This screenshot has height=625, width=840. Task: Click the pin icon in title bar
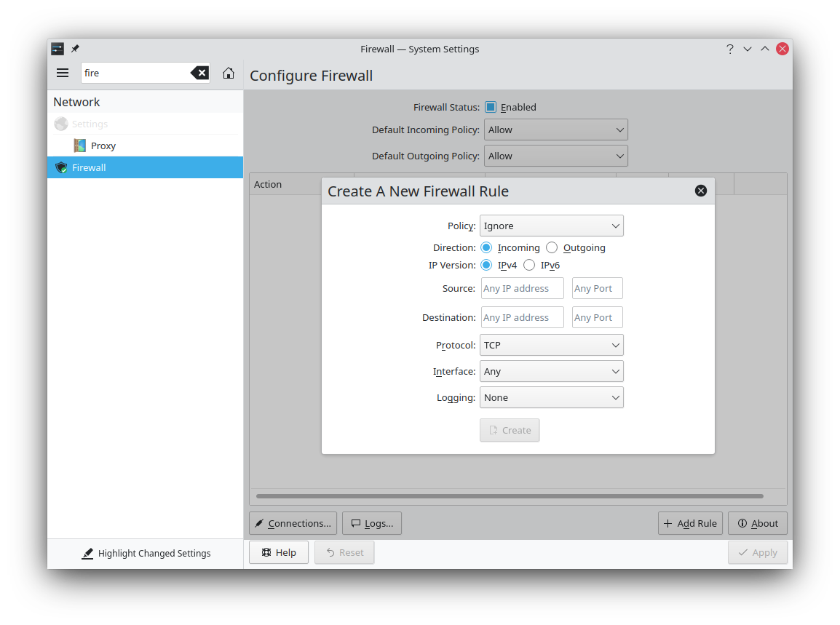pyautogui.click(x=75, y=49)
